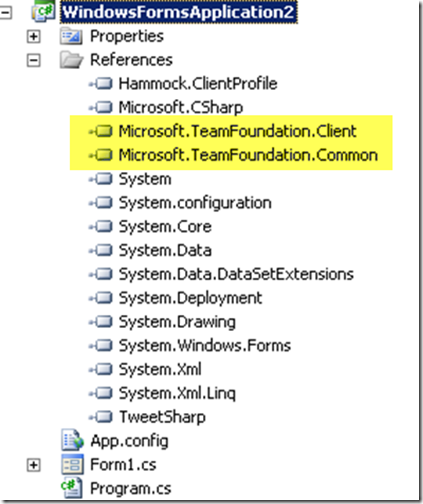This screenshot has height=504, width=423.
Task: Select the Microsoft.CSharp reference
Action: click(181, 108)
